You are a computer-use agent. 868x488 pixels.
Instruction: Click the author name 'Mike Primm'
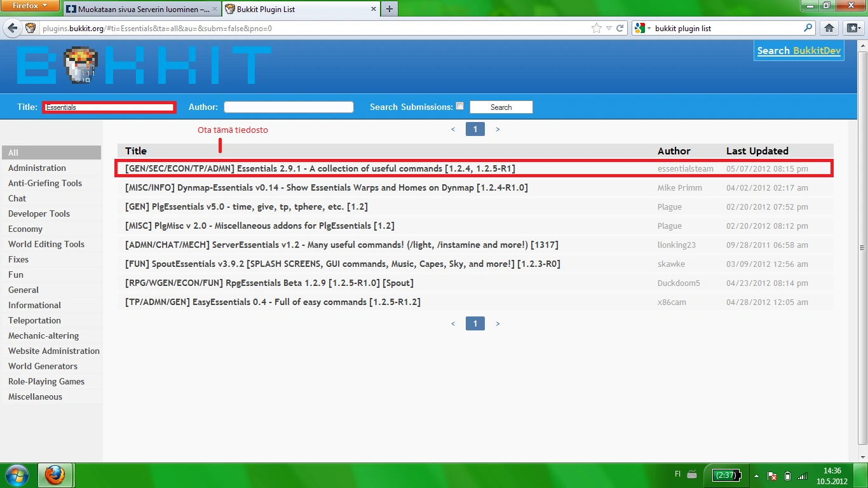[679, 187]
